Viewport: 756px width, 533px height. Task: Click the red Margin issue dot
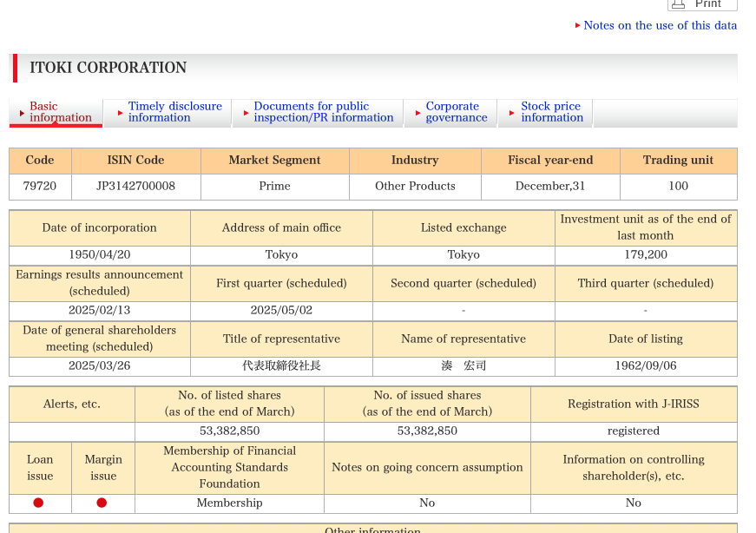(102, 503)
